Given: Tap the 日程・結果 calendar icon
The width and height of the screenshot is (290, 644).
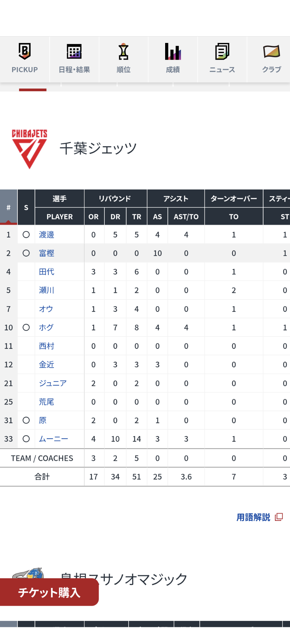Looking at the screenshot, I should point(74,51).
